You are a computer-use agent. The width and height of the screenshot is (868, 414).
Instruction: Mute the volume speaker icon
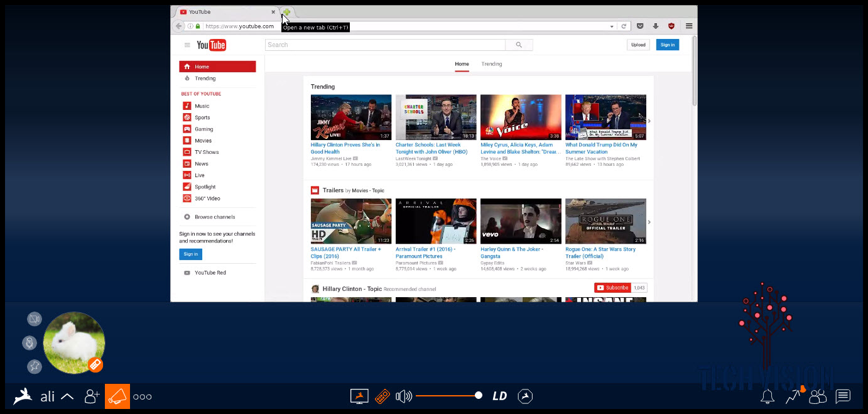pyautogui.click(x=404, y=396)
